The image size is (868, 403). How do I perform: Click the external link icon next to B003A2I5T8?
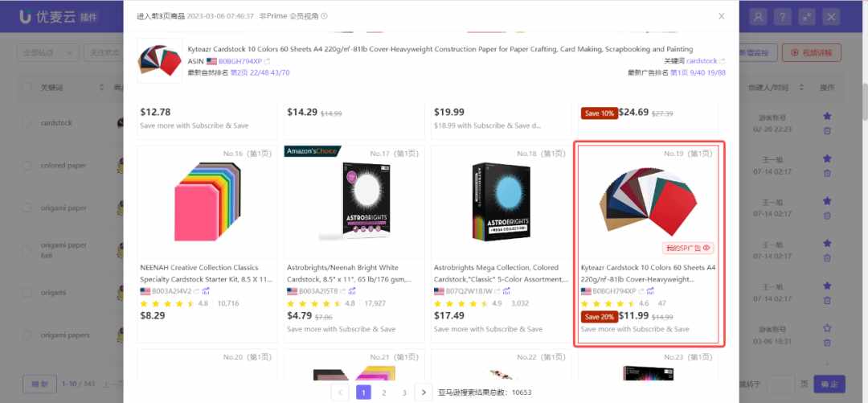tap(343, 291)
